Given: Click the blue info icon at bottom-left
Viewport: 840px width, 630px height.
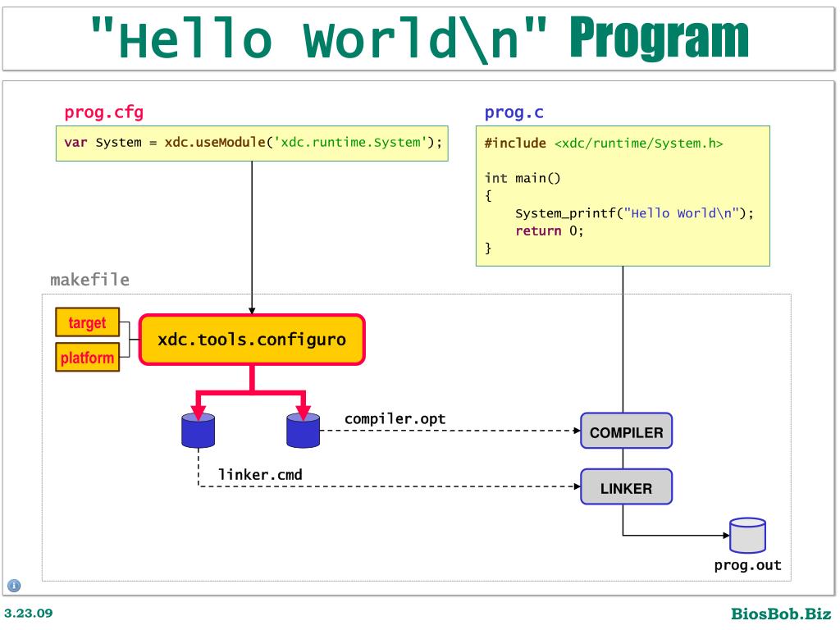Looking at the screenshot, I should tap(14, 586).
